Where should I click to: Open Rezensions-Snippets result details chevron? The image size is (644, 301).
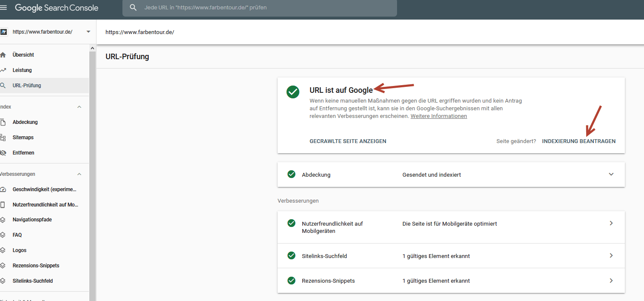pyautogui.click(x=611, y=281)
